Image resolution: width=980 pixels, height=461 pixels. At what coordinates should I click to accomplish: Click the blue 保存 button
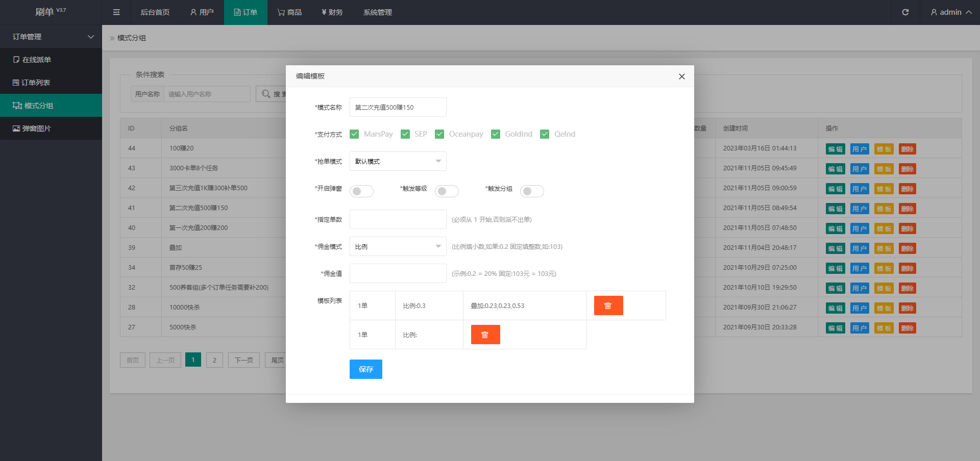click(x=365, y=369)
